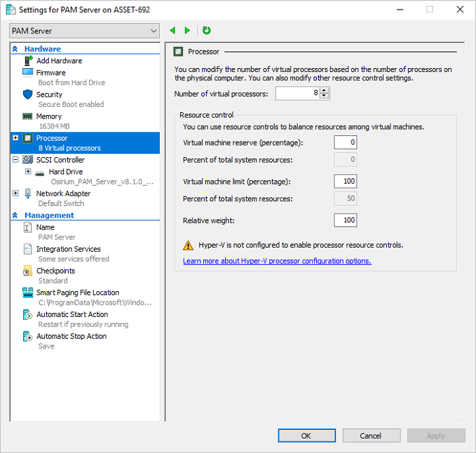This screenshot has height=453, width=476.
Task: Click 'Default Switch' text
Action: [61, 203]
